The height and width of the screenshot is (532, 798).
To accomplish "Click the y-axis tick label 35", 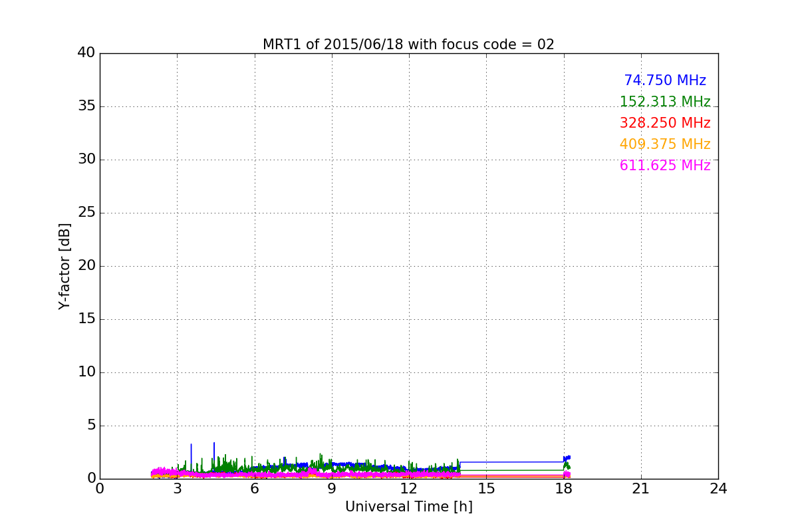I will [x=86, y=106].
